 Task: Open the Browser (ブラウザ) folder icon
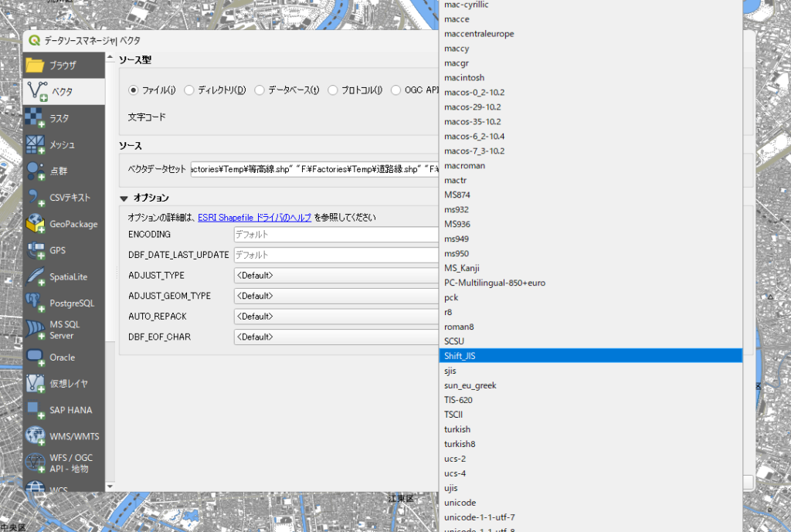(36, 65)
